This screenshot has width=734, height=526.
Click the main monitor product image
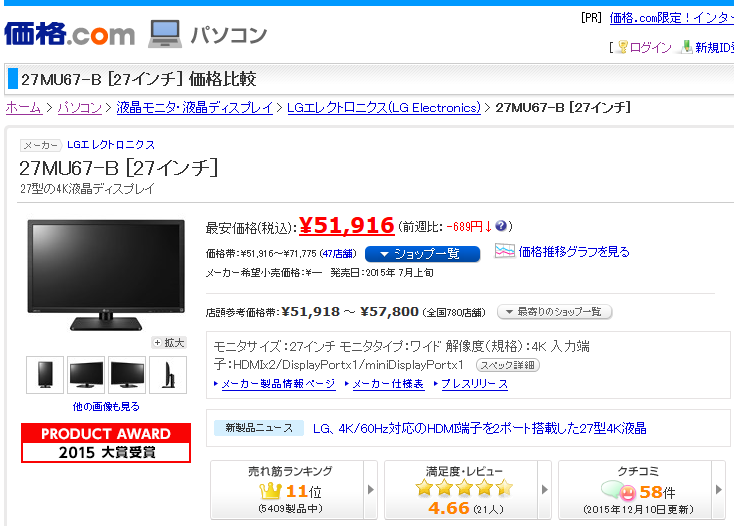pyautogui.click(x=106, y=275)
